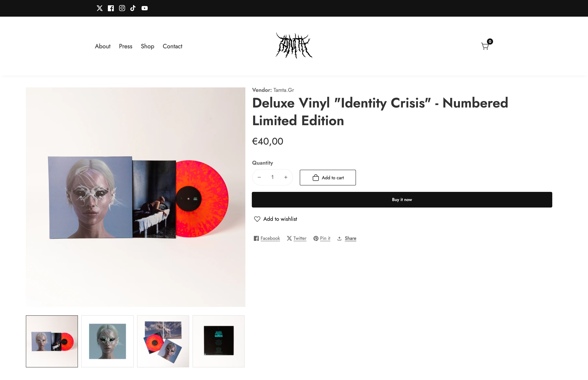Select the album cover portrait thumbnail
The height and width of the screenshot is (380, 588).
coord(108,341)
